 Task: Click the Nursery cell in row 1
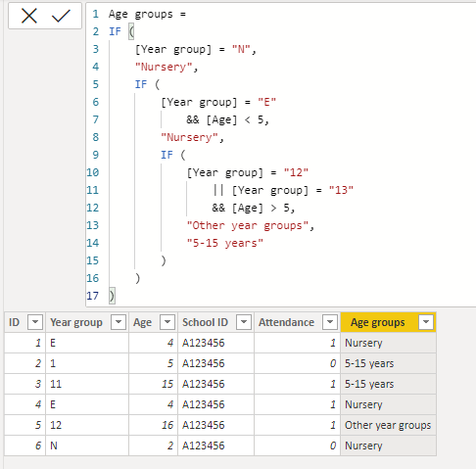[388, 343]
